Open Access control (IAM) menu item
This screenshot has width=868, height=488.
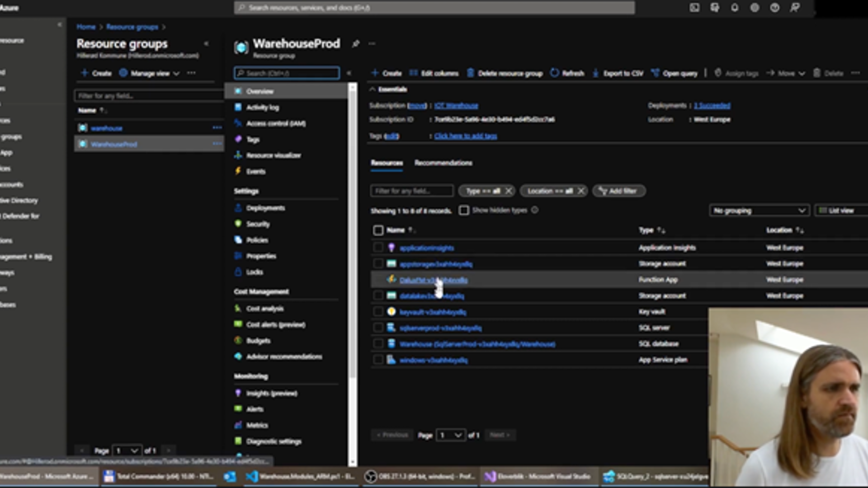276,123
